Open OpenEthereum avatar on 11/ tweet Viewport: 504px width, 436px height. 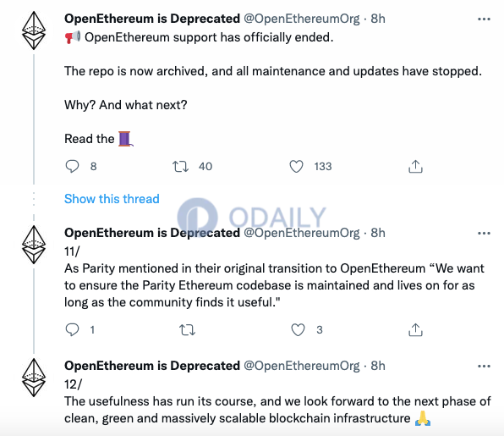coord(34,245)
